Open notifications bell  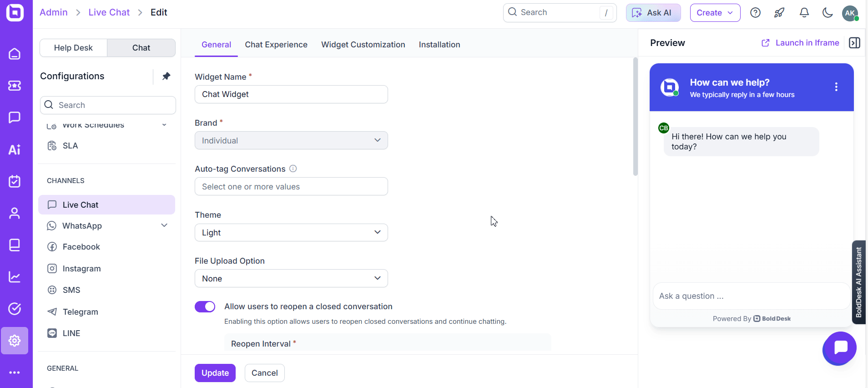click(x=804, y=13)
